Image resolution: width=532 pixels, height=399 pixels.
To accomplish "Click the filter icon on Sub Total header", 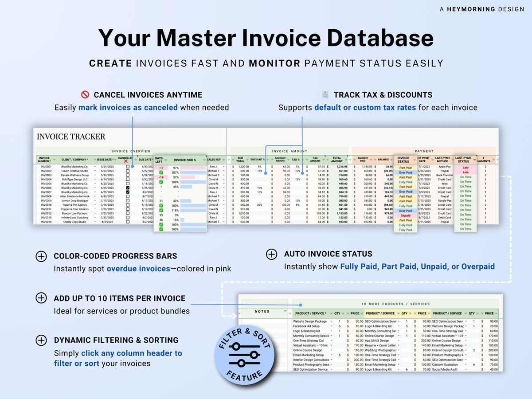I will point(247,160).
